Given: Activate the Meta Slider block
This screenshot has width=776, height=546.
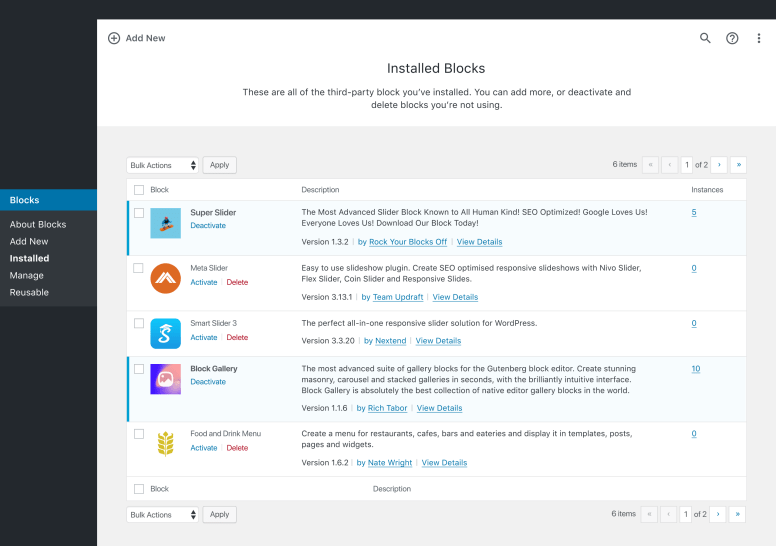Looking at the screenshot, I should (204, 282).
